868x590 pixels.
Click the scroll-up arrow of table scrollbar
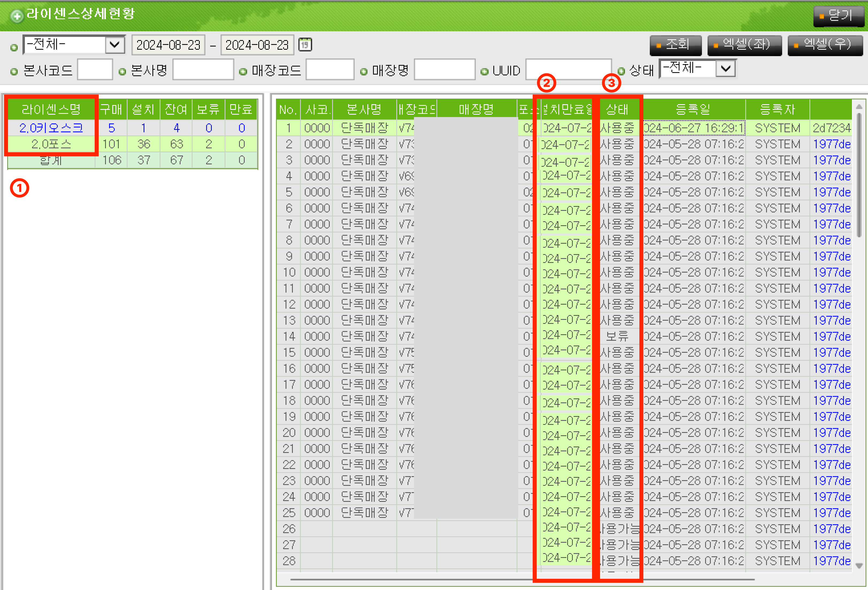tap(859, 107)
